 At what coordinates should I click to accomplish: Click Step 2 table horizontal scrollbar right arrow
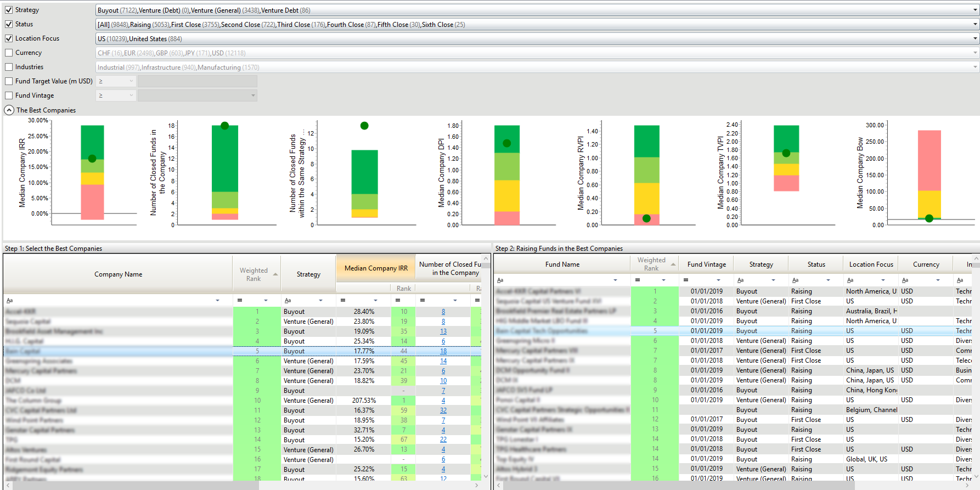pyautogui.click(x=967, y=486)
